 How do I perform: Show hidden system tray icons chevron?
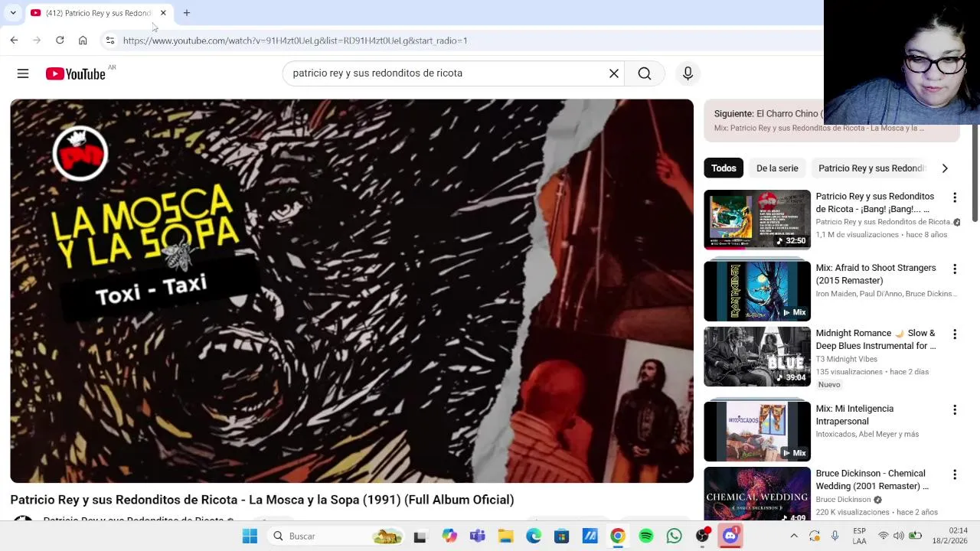coord(794,536)
